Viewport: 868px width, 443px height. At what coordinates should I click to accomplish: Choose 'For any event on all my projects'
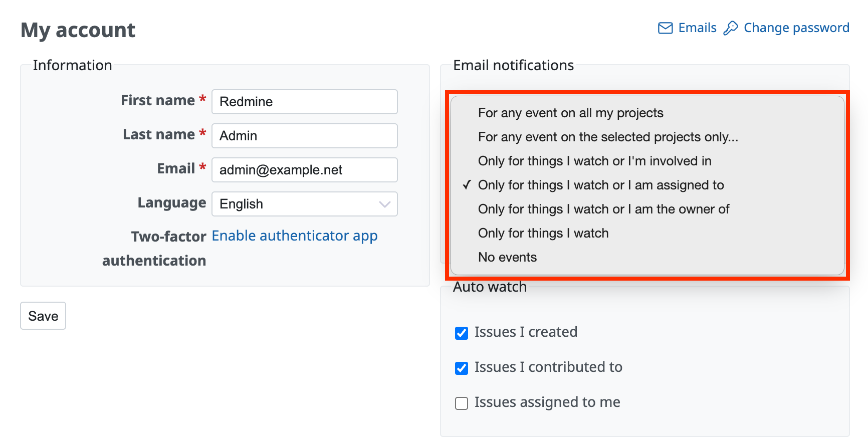[x=647, y=113]
